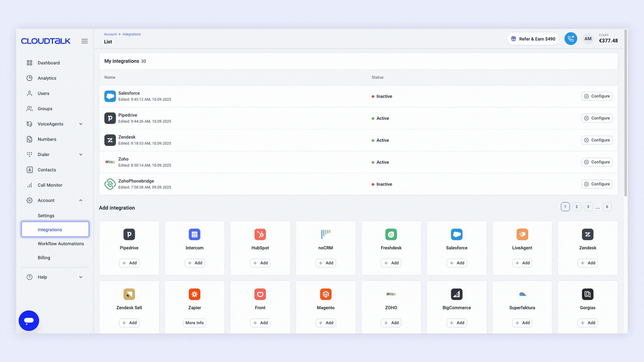Expand the Dialer sidebar submenu

[81, 155]
